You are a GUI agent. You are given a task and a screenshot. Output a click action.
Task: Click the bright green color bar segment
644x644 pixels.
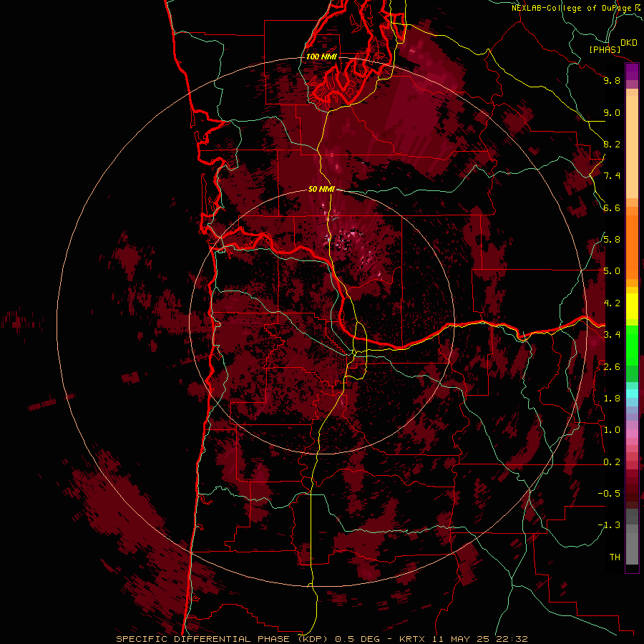pyautogui.click(x=632, y=346)
